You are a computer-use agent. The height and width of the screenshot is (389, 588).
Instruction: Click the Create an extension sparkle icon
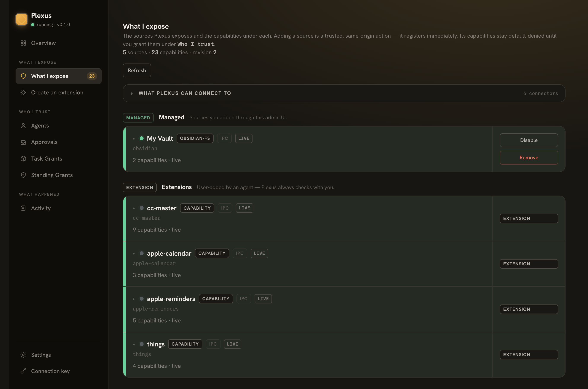coord(23,92)
